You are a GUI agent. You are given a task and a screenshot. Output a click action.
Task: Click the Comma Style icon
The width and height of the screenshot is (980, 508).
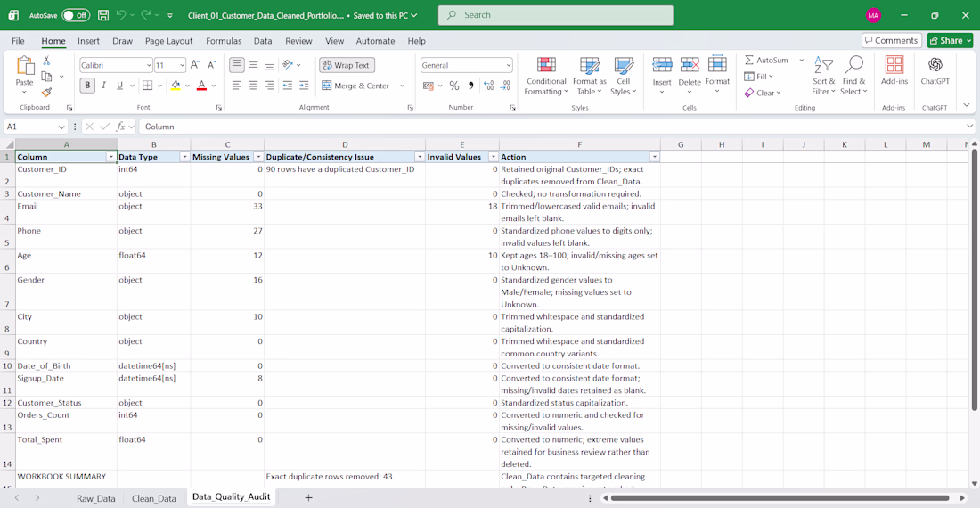click(x=470, y=86)
